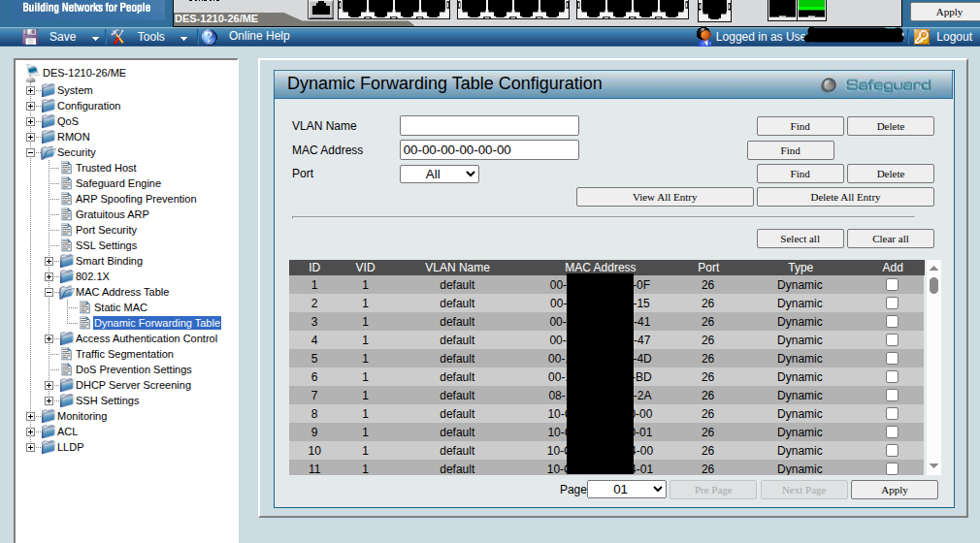The height and width of the screenshot is (543, 980).
Task: Click the Delete All Entry button
Action: coord(845,197)
